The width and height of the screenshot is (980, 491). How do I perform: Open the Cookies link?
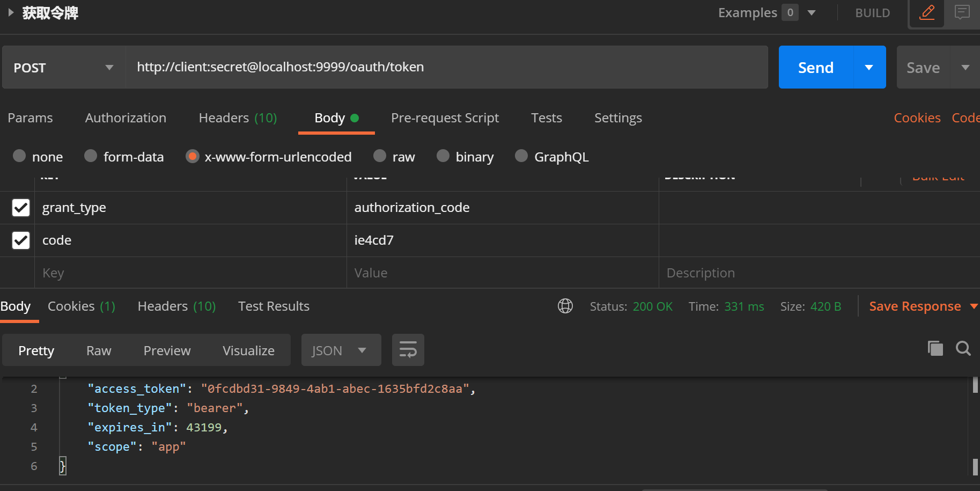917,118
